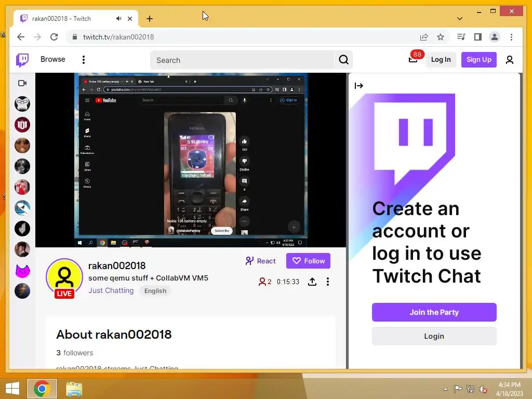Screen dimensions: 532x399
Task: Reload the Twitch page
Action: coord(54,37)
